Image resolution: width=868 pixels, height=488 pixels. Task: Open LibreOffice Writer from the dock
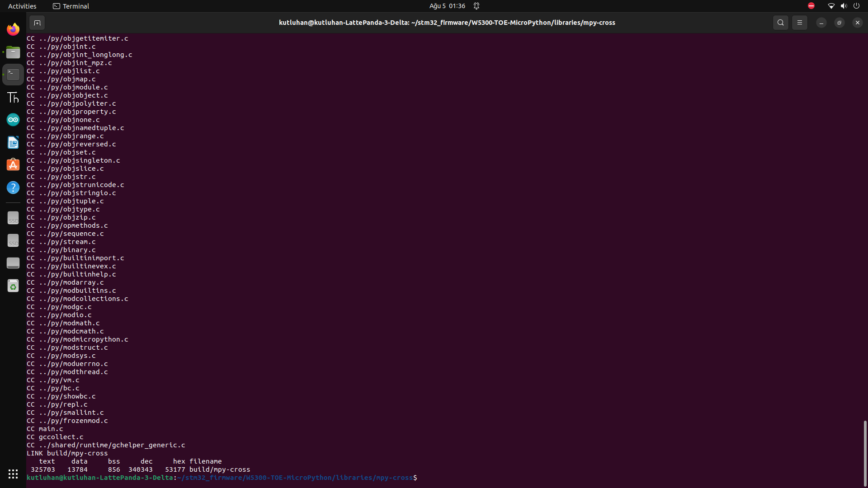(x=13, y=142)
